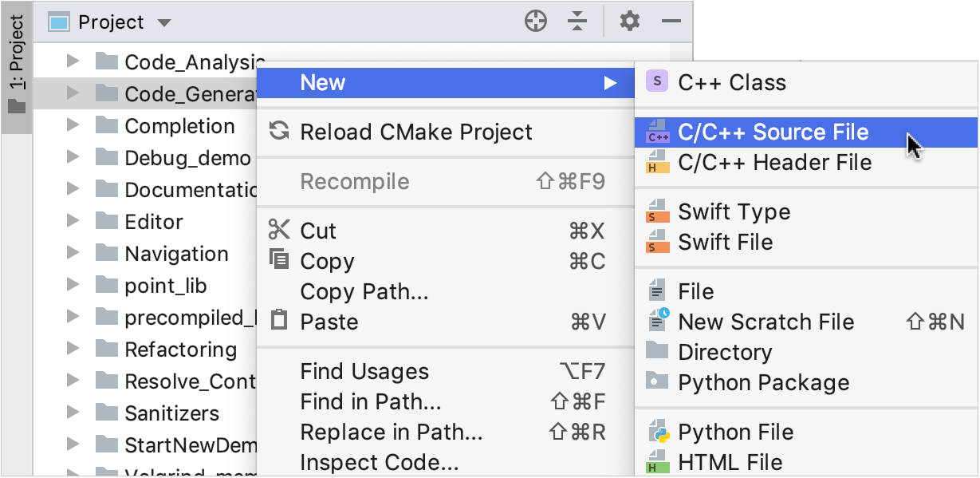Click the Swift Type icon
Viewport: 980px width, 478px height.
[656, 211]
